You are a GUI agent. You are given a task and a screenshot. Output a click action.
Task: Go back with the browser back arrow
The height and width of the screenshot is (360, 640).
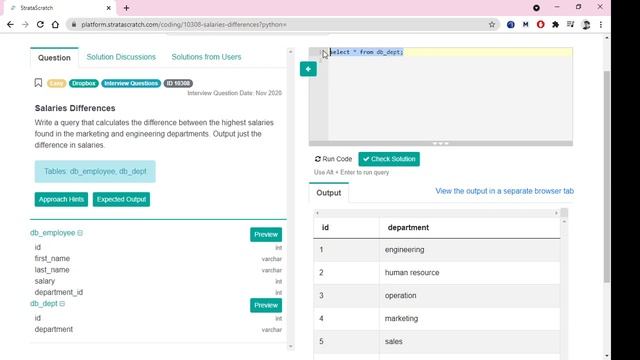point(10,24)
